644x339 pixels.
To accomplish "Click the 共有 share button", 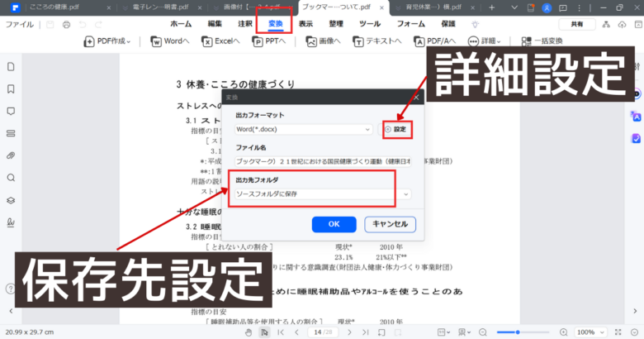I will [x=577, y=24].
